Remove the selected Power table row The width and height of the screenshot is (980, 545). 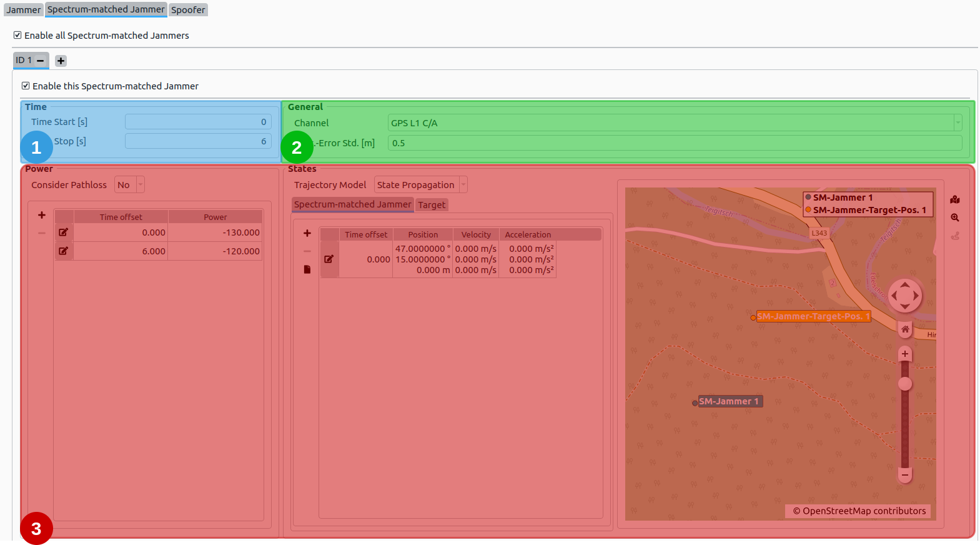42,233
